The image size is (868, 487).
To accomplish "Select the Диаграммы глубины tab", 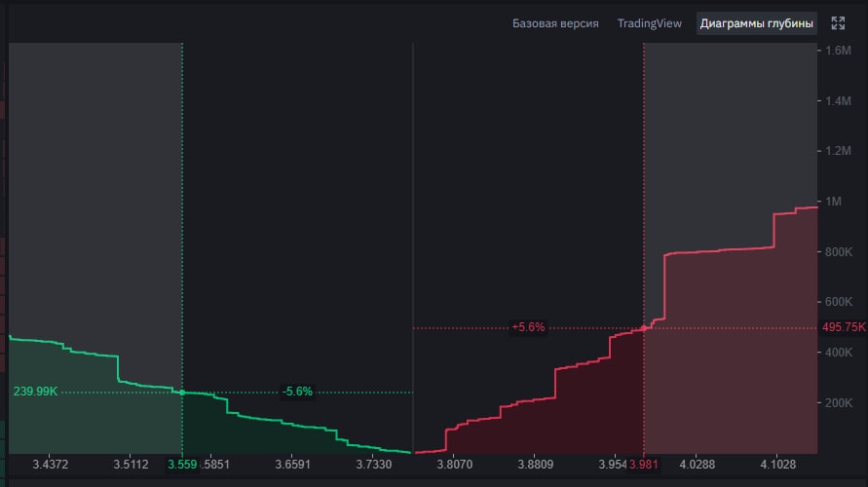I will click(x=756, y=23).
